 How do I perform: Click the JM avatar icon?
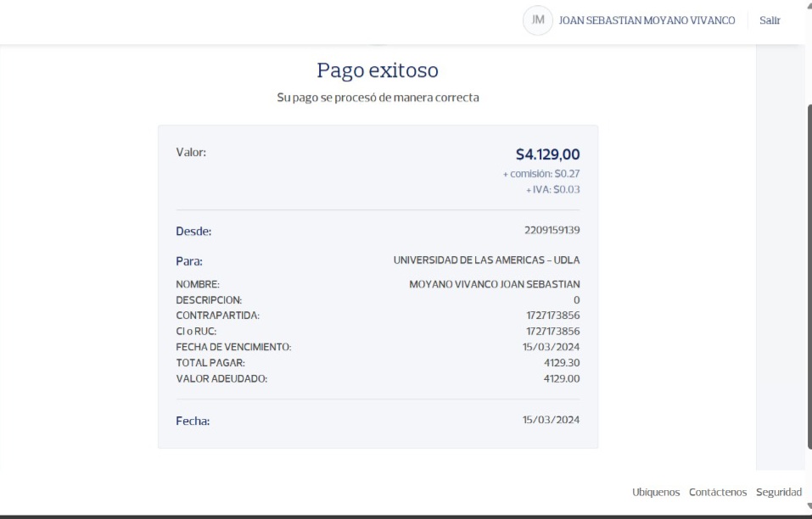coord(538,20)
